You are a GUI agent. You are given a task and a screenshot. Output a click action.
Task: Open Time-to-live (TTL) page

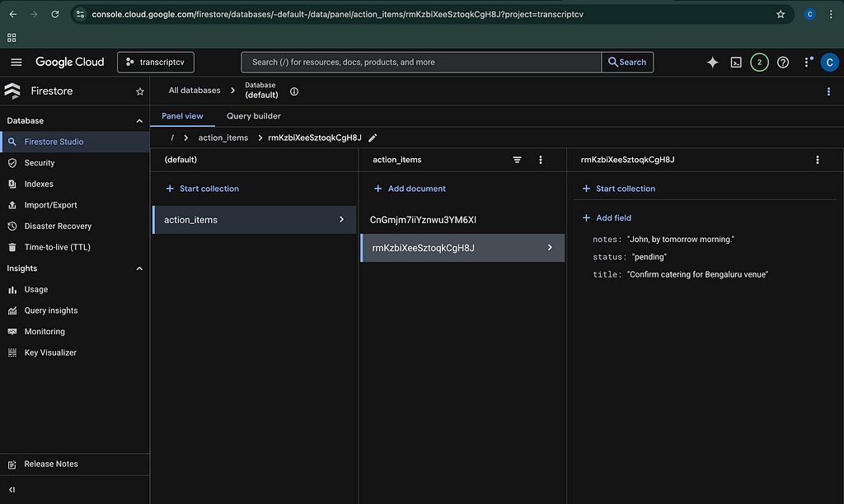(x=75, y=247)
